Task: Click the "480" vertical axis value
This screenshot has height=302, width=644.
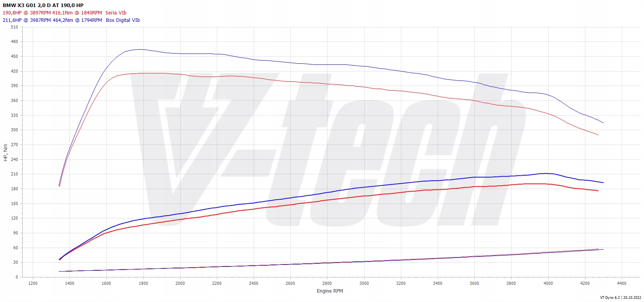Action: [14, 41]
